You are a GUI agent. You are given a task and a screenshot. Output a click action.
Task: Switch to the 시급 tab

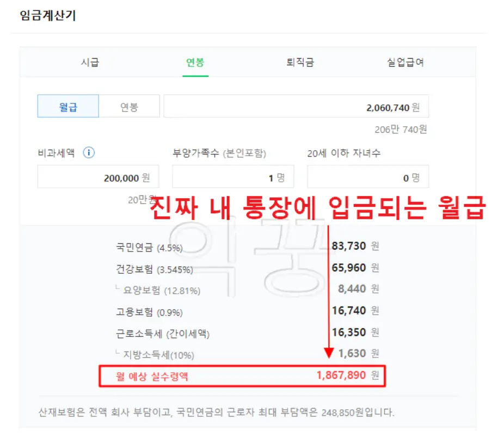coord(89,62)
